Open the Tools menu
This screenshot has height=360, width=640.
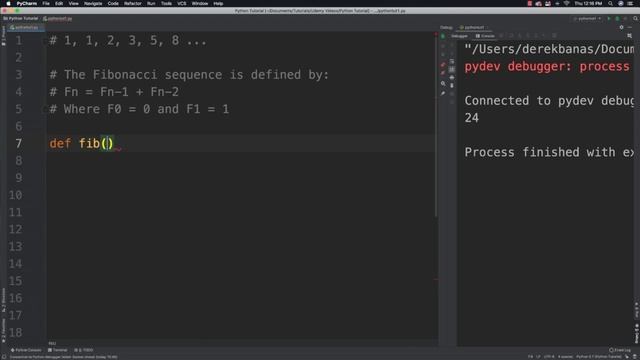click(x=166, y=3)
